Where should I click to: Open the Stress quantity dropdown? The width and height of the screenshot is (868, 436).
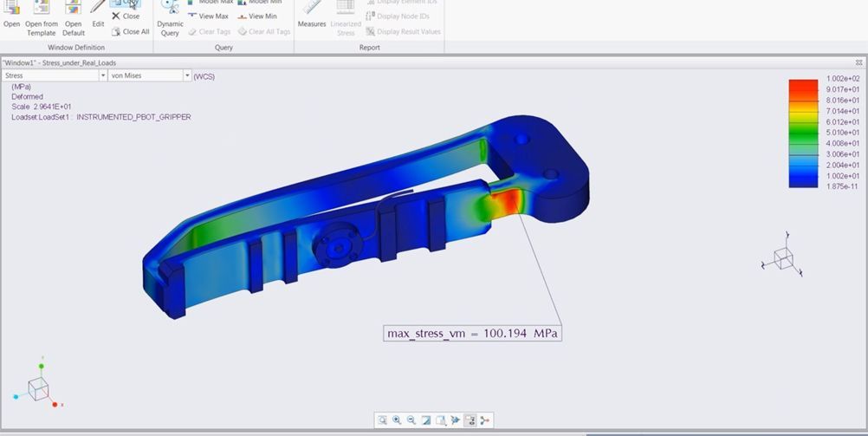103,75
